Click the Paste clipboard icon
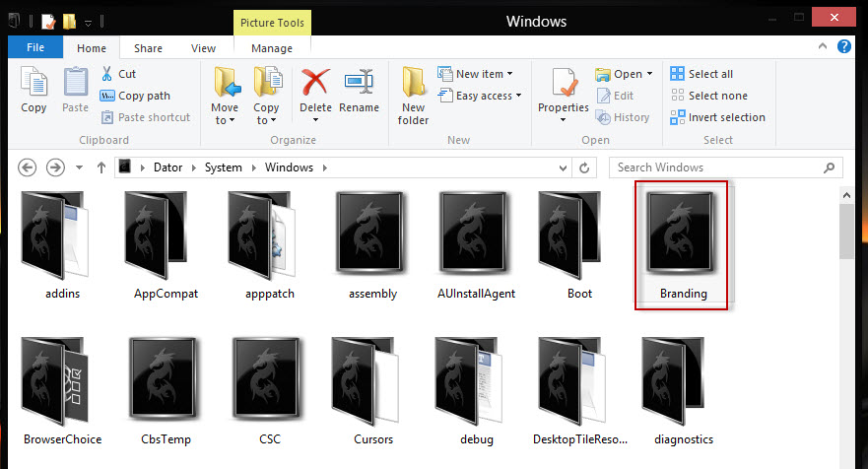Screen dimensions: 868x469 click(x=75, y=82)
